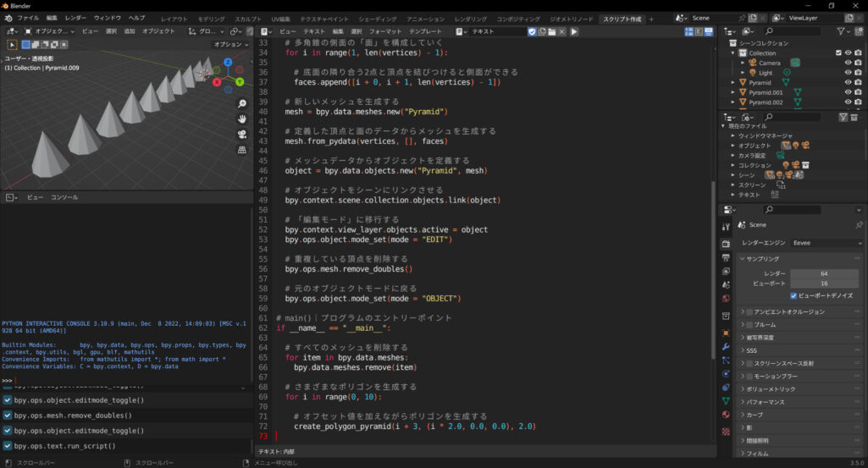Expand the SSS panel
The height and width of the screenshot is (468, 868).
pos(800,350)
